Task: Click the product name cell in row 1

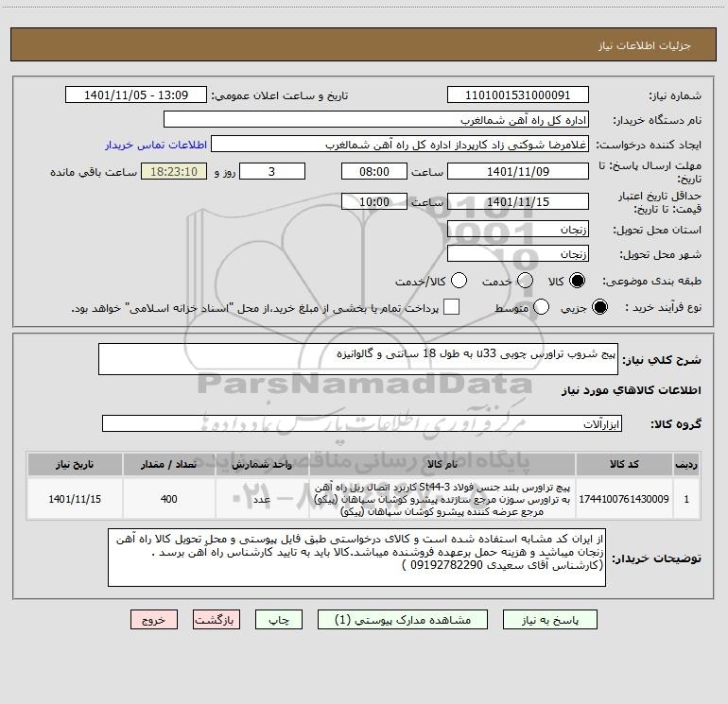Action: (x=442, y=499)
